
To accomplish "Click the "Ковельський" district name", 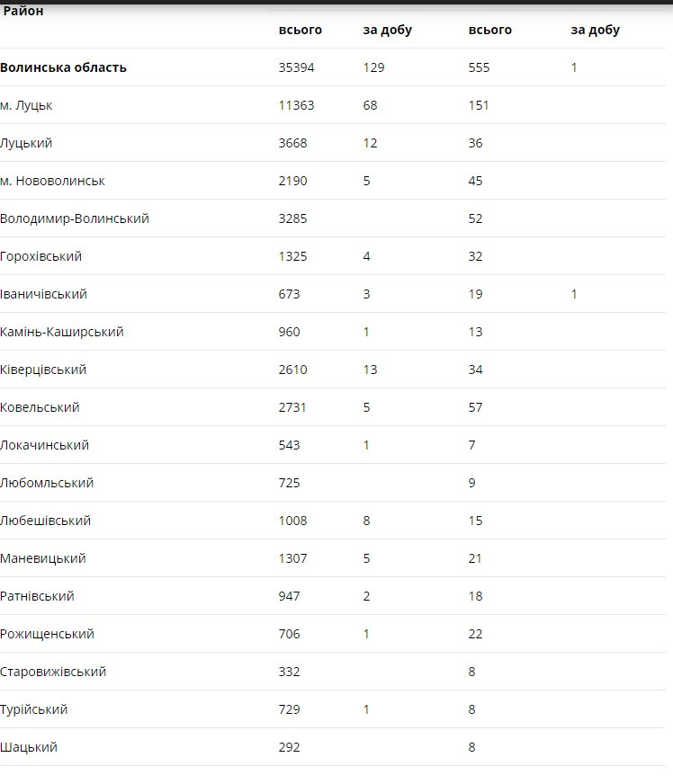I will coord(40,407).
